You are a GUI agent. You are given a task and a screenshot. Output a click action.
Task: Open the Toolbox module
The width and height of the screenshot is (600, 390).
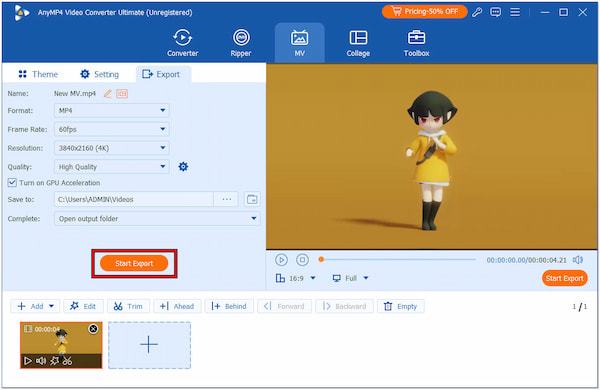416,43
